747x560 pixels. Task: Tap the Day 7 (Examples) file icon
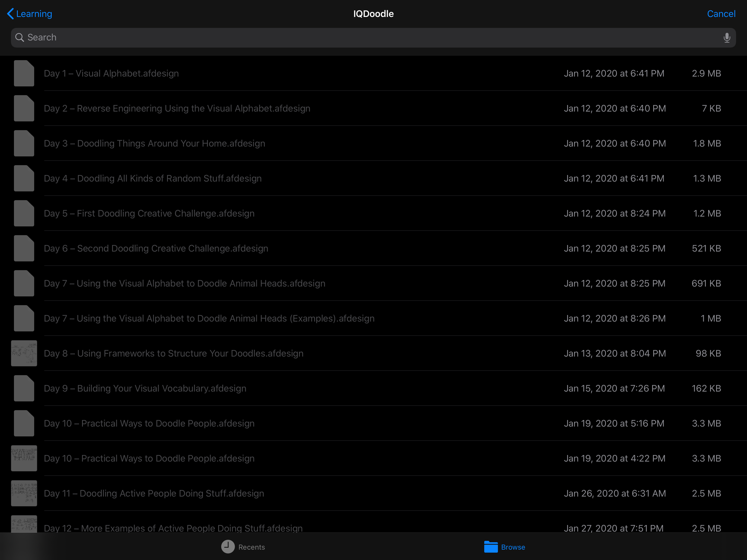[24, 319]
